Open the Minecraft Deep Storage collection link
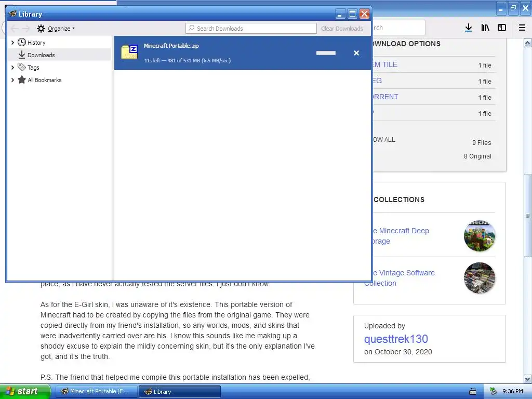Image resolution: width=532 pixels, height=399 pixels. 401,236
